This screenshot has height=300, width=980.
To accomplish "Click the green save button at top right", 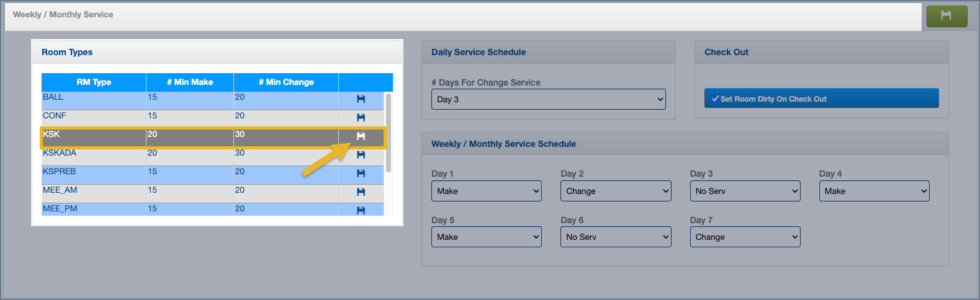I will point(946,16).
